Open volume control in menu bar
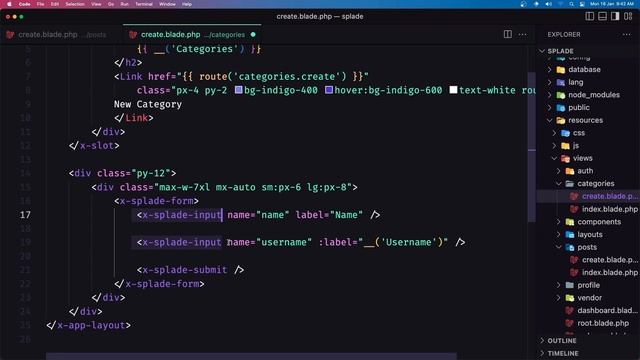The image size is (640, 360). (x=549, y=4)
